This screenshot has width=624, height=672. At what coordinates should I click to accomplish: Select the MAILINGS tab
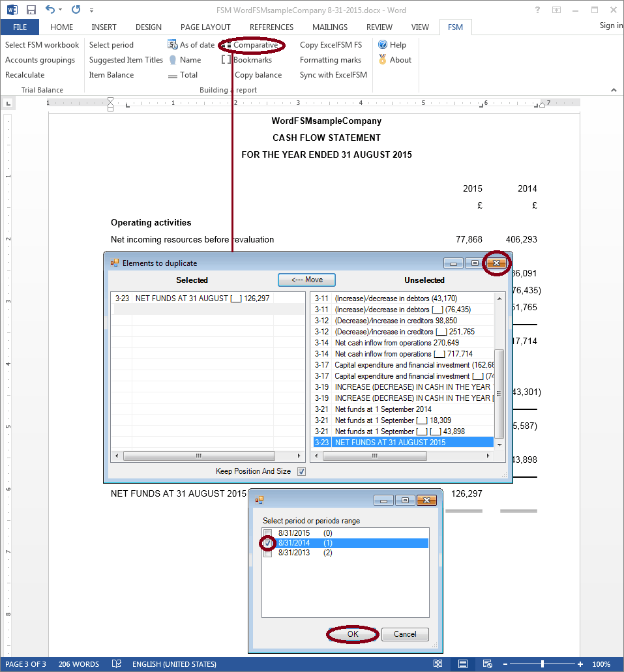[330, 27]
